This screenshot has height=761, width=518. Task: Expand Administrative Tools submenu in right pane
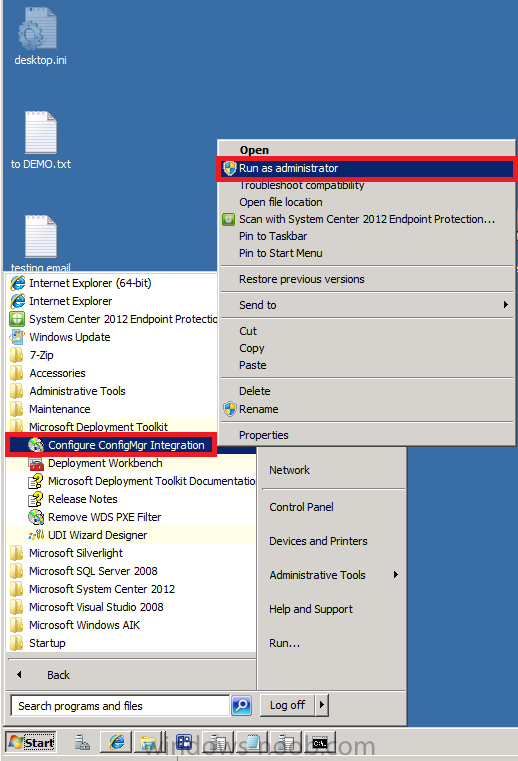click(x=333, y=575)
